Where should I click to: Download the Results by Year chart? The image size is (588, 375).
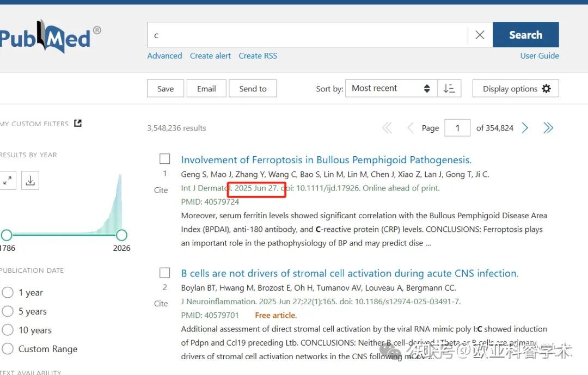[30, 180]
